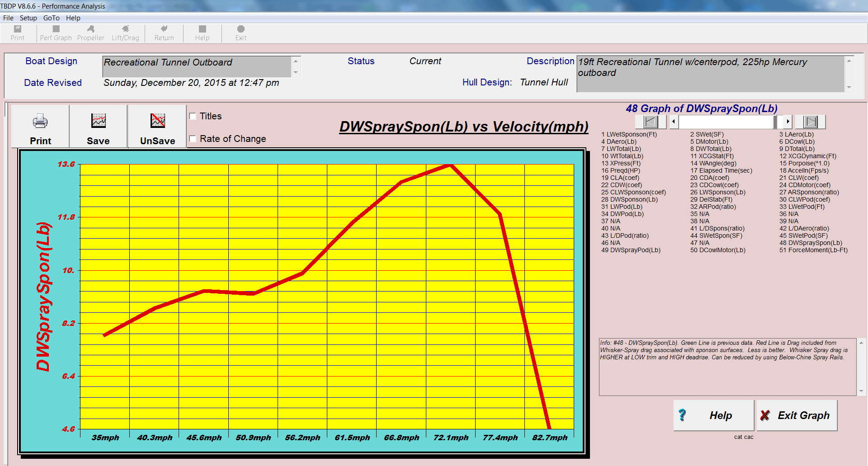The height and width of the screenshot is (466, 868).
Task: Click the graph title DWSpraySpon(Lb) vs Velocity(mph)
Action: (x=464, y=127)
